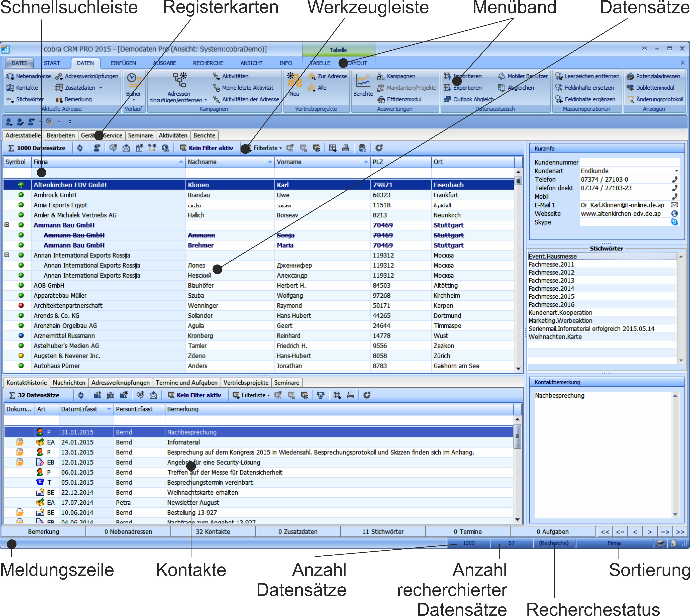Open the Filterliste dropdown in the contact history toolbar
Image resolution: width=690 pixels, height=616 pixels.
click(x=251, y=395)
